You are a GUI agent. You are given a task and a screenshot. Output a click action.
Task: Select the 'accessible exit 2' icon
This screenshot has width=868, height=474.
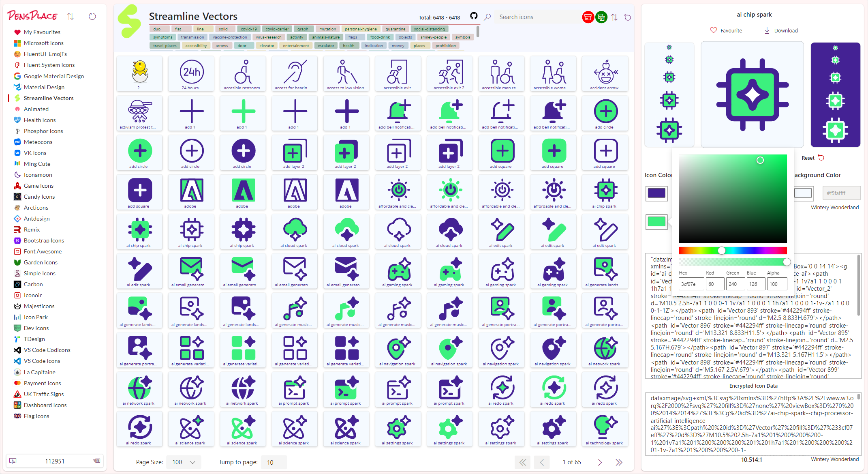450,74
